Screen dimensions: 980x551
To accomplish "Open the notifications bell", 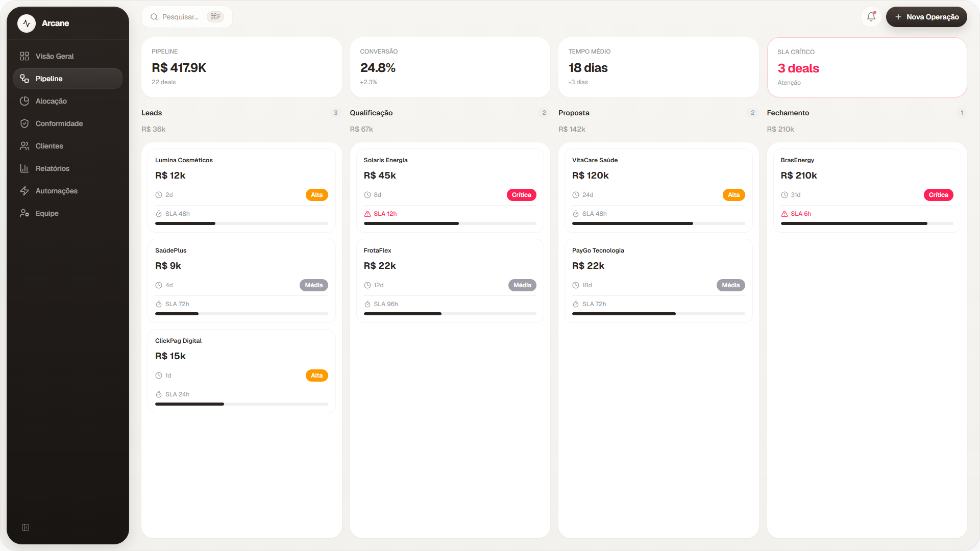I will pyautogui.click(x=871, y=17).
